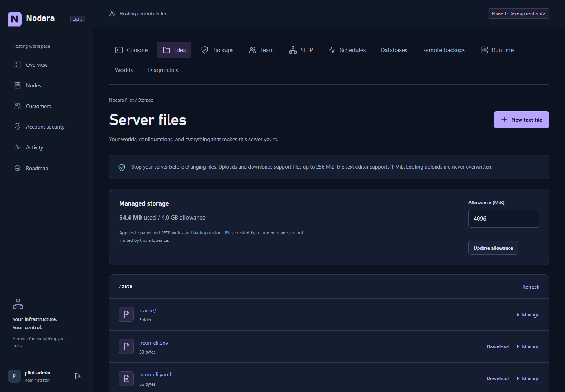Click the pilot-admin avatar P

14,376
